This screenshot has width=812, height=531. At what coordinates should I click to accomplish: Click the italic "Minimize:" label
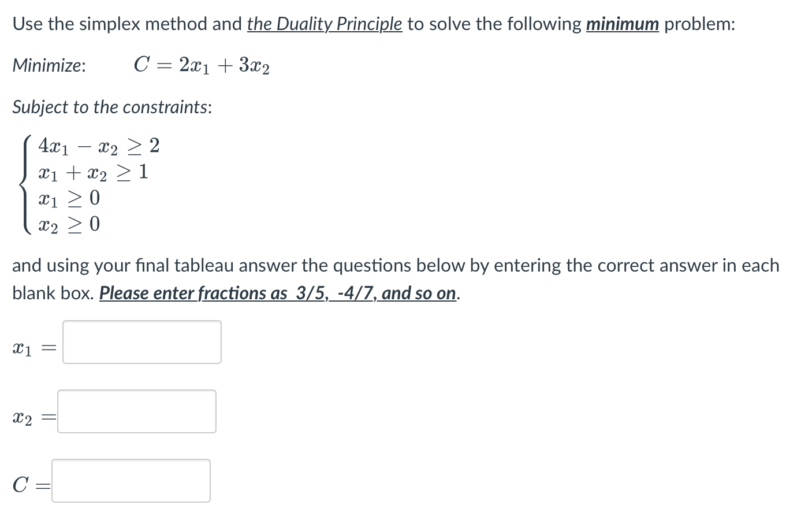tap(50, 65)
